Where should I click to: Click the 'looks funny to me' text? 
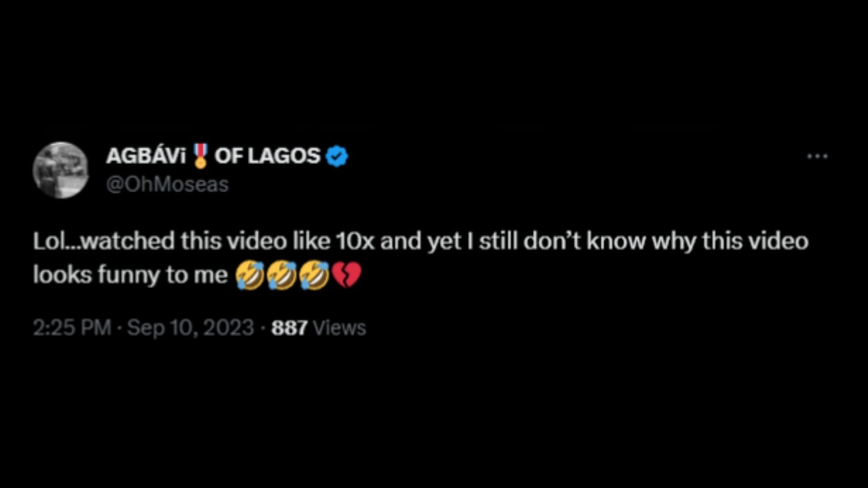tap(130, 275)
